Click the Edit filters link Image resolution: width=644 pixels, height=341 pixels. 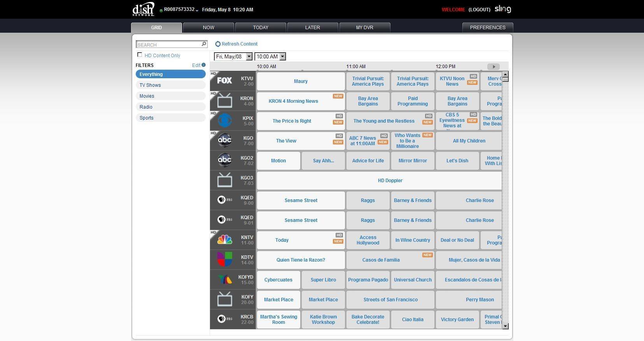click(196, 65)
